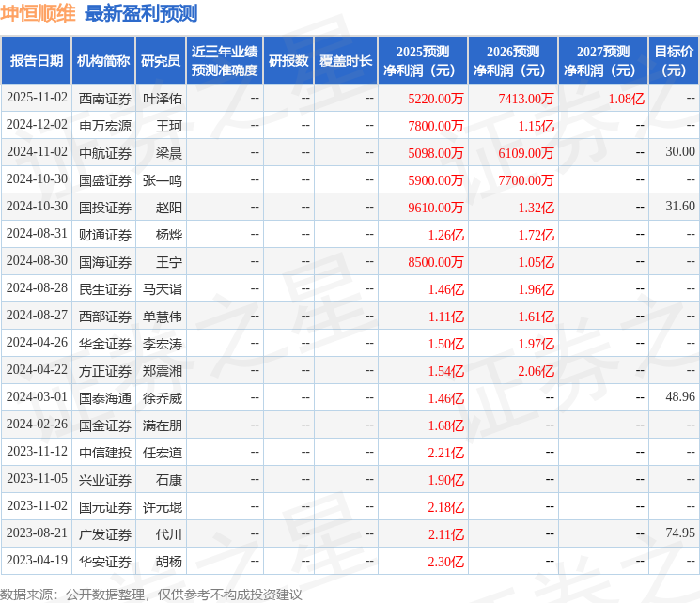Select the 2.06亿 forecast value
The width and height of the screenshot is (700, 603).
click(x=537, y=371)
